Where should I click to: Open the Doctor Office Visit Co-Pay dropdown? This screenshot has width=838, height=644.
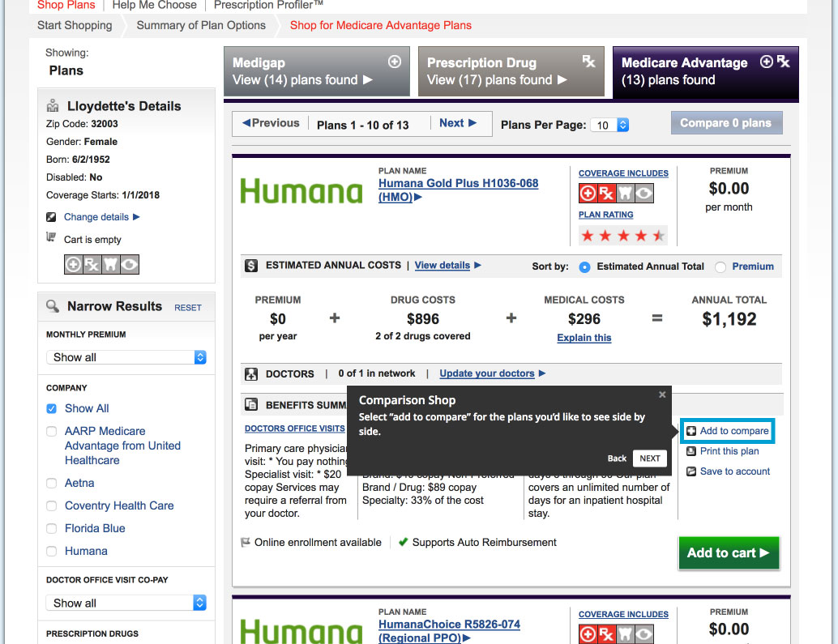tap(126, 603)
